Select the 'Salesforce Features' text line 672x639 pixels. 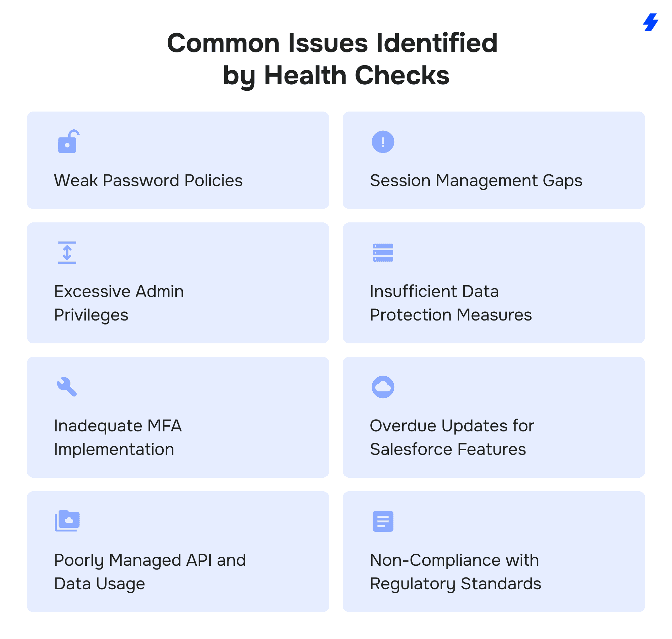click(448, 449)
